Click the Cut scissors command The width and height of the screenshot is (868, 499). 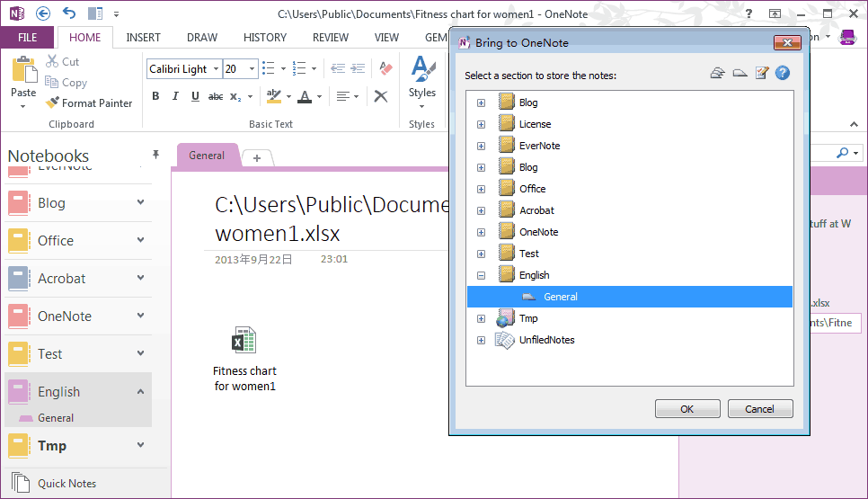(x=62, y=61)
